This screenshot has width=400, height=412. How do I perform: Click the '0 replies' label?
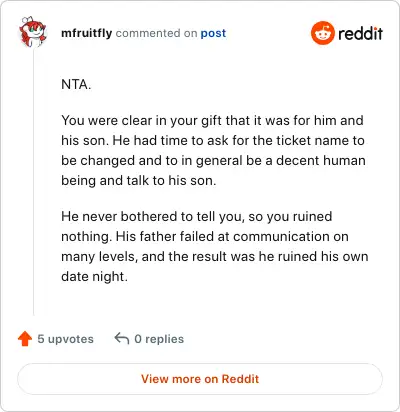(x=159, y=339)
